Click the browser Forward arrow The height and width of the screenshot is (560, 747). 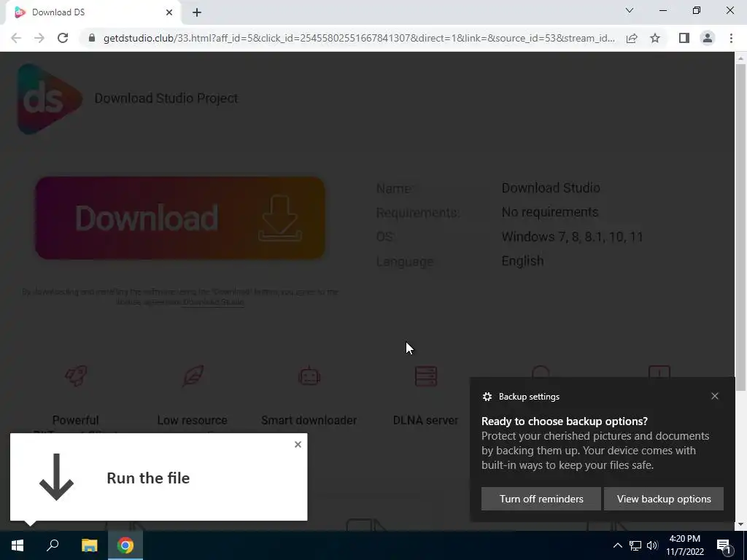(x=39, y=38)
